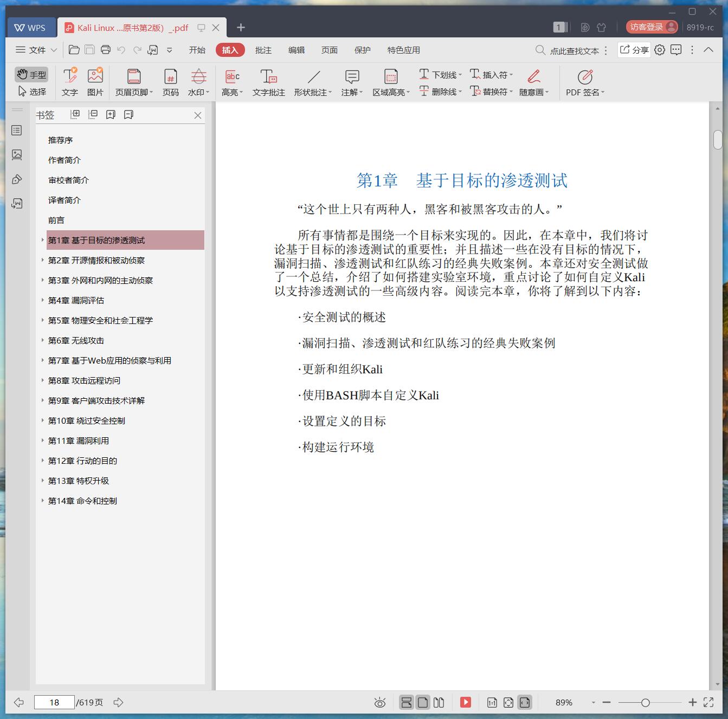Insert an image with 图片 tool
728x719 pixels.
(x=95, y=82)
